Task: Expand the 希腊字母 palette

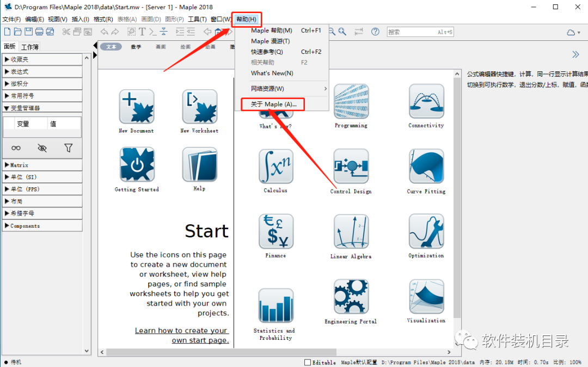Action: (x=42, y=213)
